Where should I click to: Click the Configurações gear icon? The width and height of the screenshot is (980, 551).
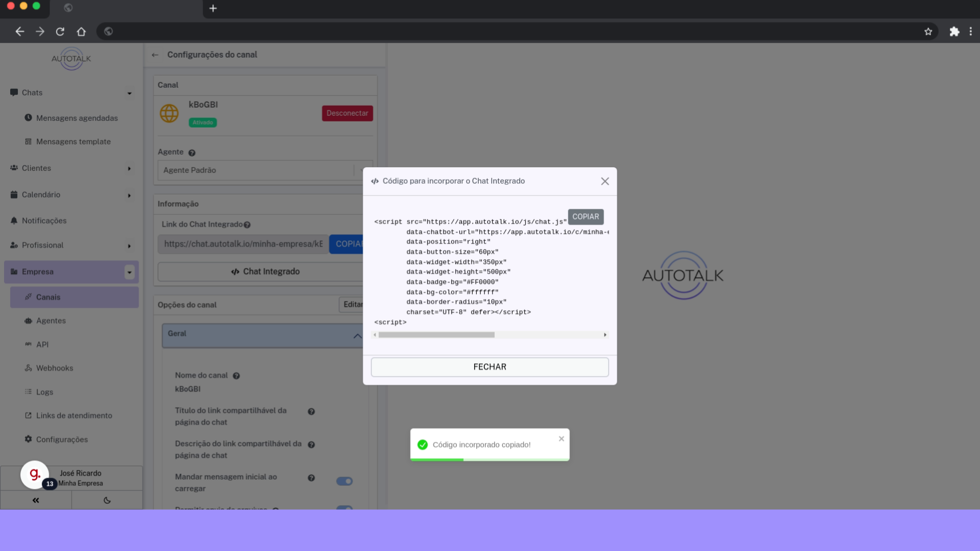tap(28, 439)
